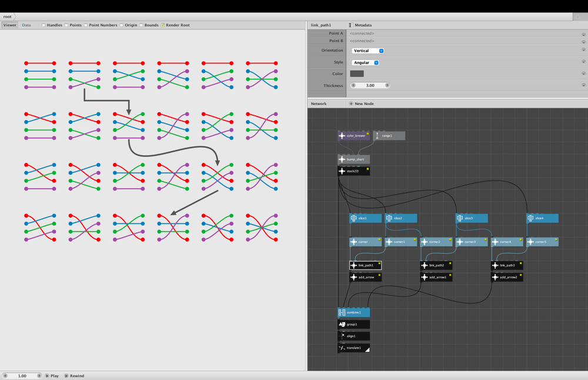Click the New Node button
Image resolution: width=588 pixels, height=380 pixels.
(x=362, y=104)
